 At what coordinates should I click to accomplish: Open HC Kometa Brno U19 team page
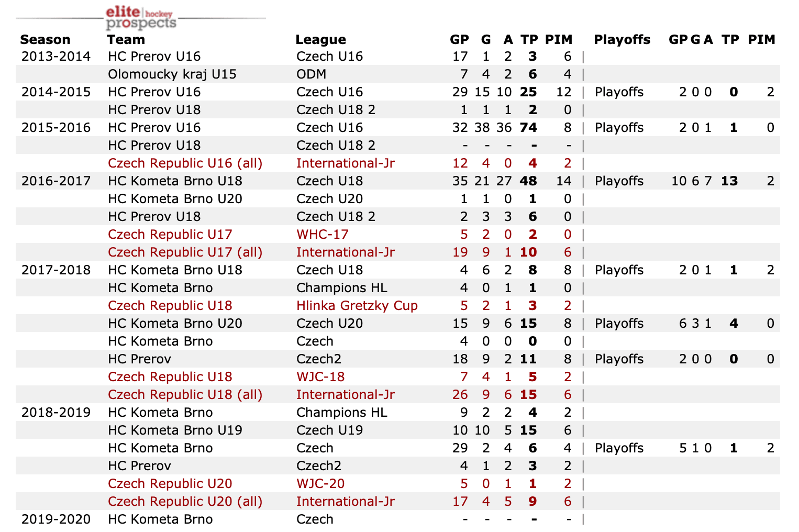[x=175, y=430]
